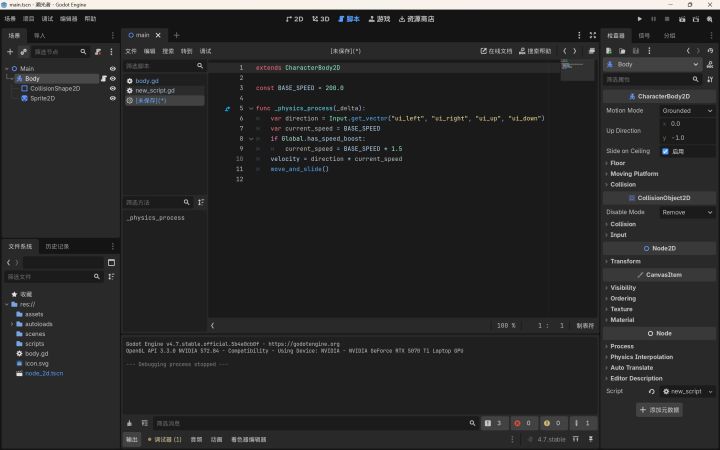Add a new scene tab with plus
Screen dimensions: 720x450
tap(176, 35)
